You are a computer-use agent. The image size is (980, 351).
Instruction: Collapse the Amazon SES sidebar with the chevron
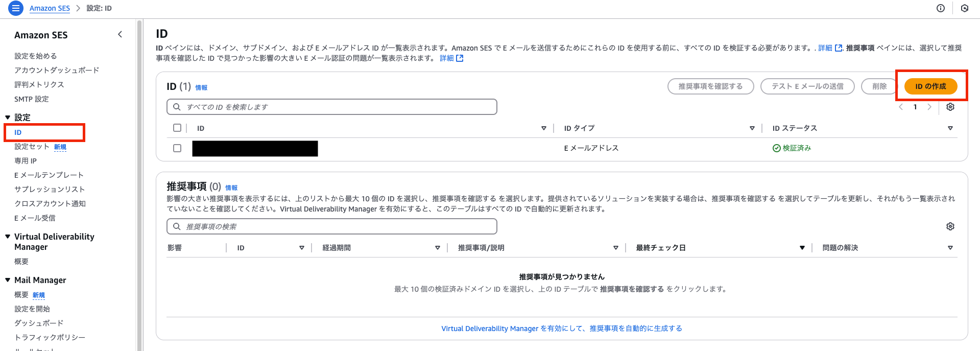[120, 35]
